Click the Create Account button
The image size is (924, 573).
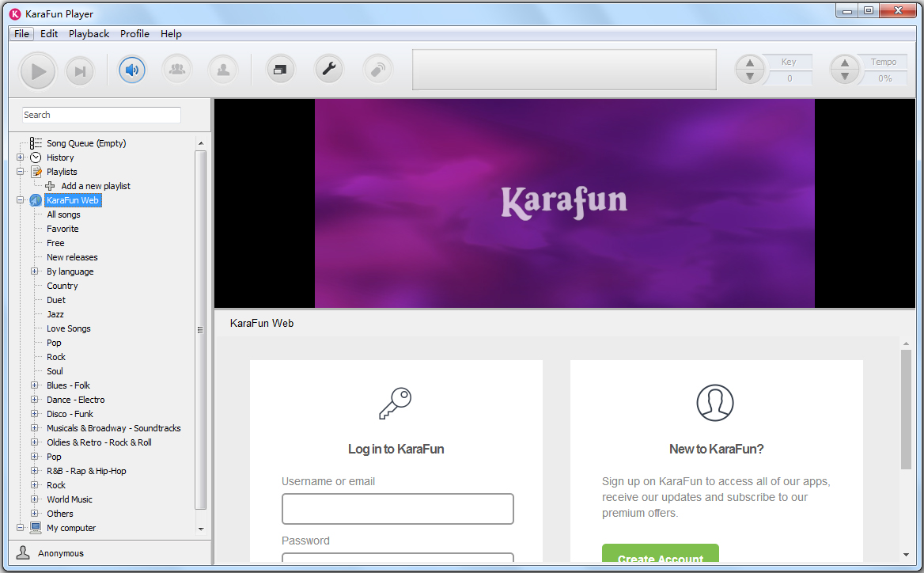pos(661,553)
